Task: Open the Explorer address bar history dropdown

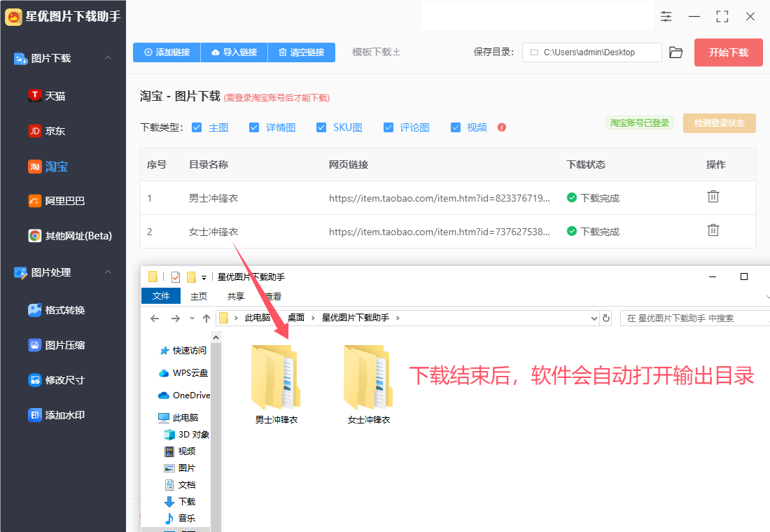Action: [x=594, y=318]
